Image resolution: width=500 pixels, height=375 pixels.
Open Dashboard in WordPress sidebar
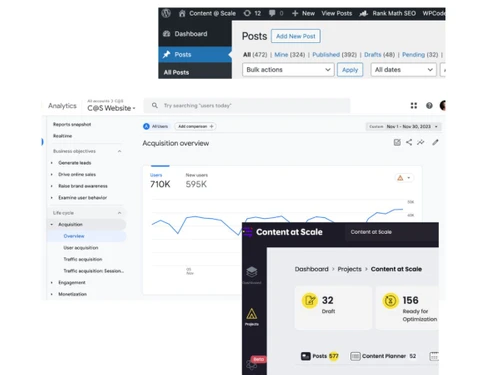(x=195, y=34)
